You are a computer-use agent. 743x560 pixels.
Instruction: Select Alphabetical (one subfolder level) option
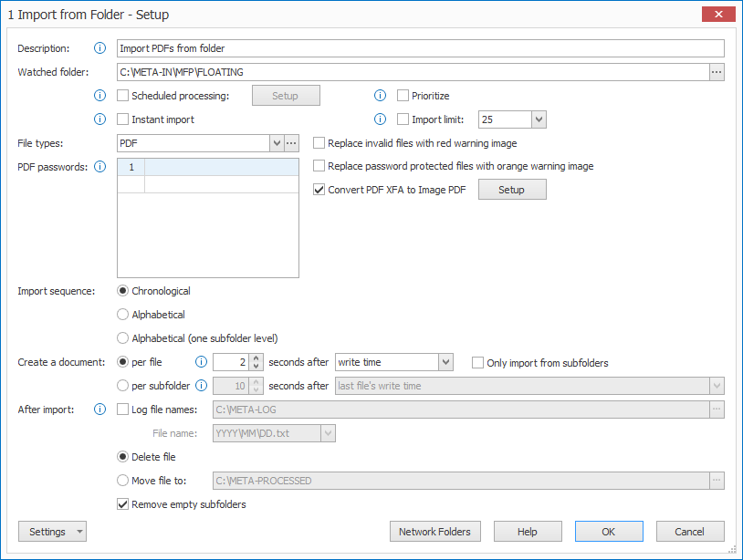[x=122, y=338]
